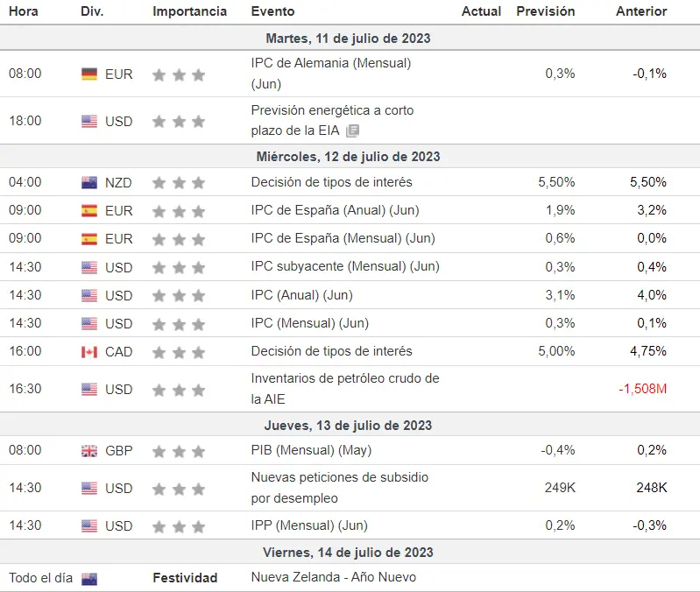Click the US flag on the IPP (Mensual) row
Image resolution: width=700 pixels, height=592 pixels.
(x=89, y=526)
